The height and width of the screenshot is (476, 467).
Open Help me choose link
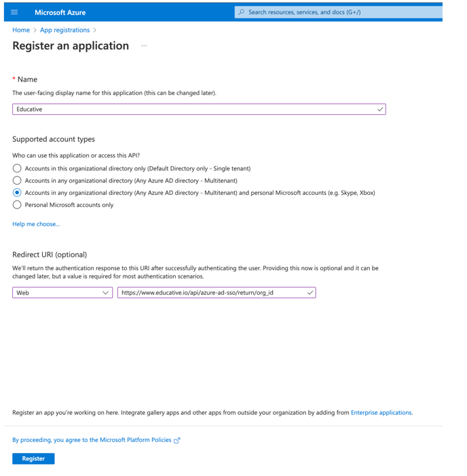point(36,224)
